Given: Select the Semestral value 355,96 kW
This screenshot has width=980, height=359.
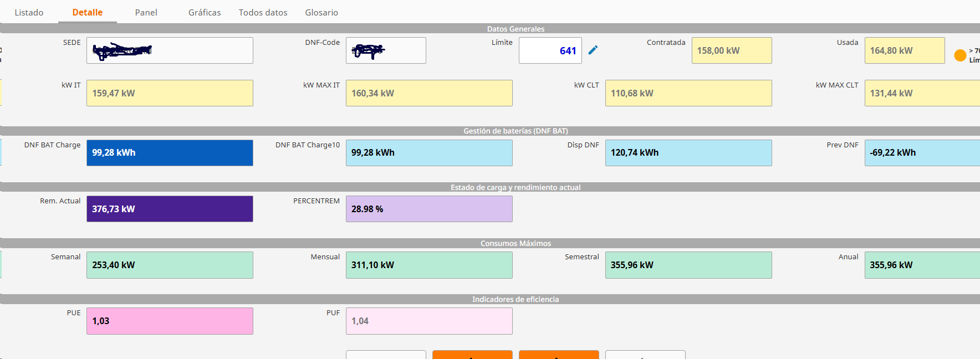Looking at the screenshot, I should (688, 265).
